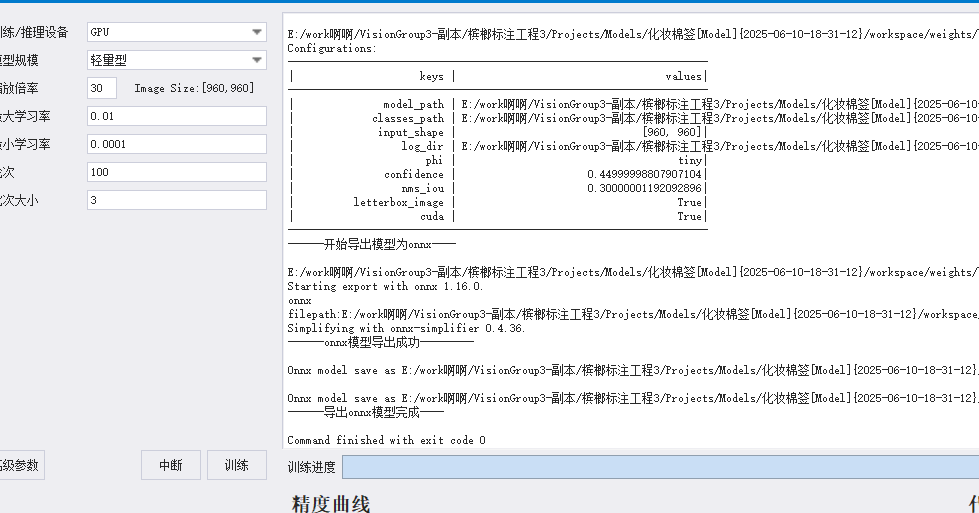
Task: Start training with the 训练 button
Action: click(237, 465)
